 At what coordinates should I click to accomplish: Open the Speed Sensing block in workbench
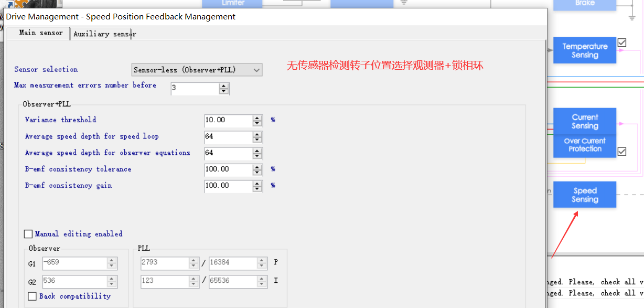[x=585, y=195]
